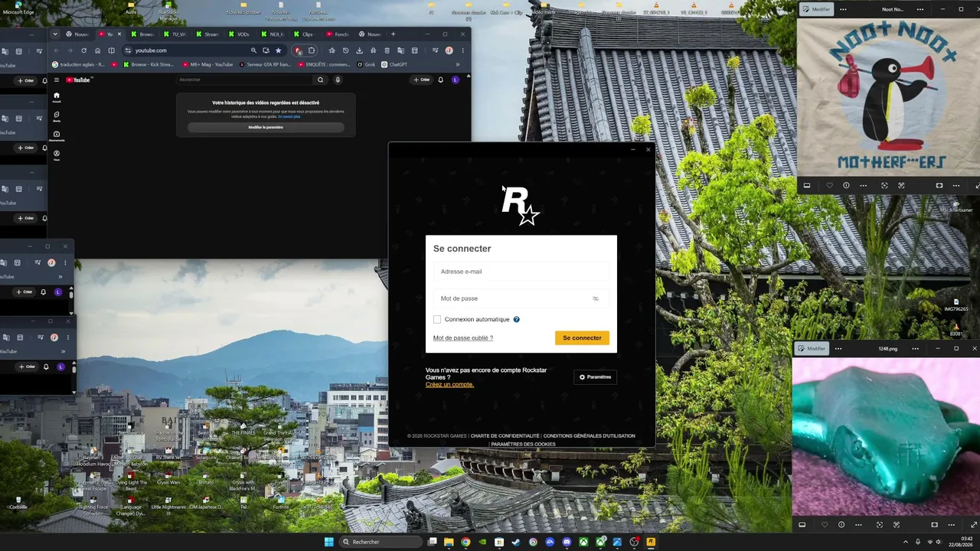Screen dimensions: 980x551
Task: Focus the Adresse e-mail field
Action: tap(521, 272)
